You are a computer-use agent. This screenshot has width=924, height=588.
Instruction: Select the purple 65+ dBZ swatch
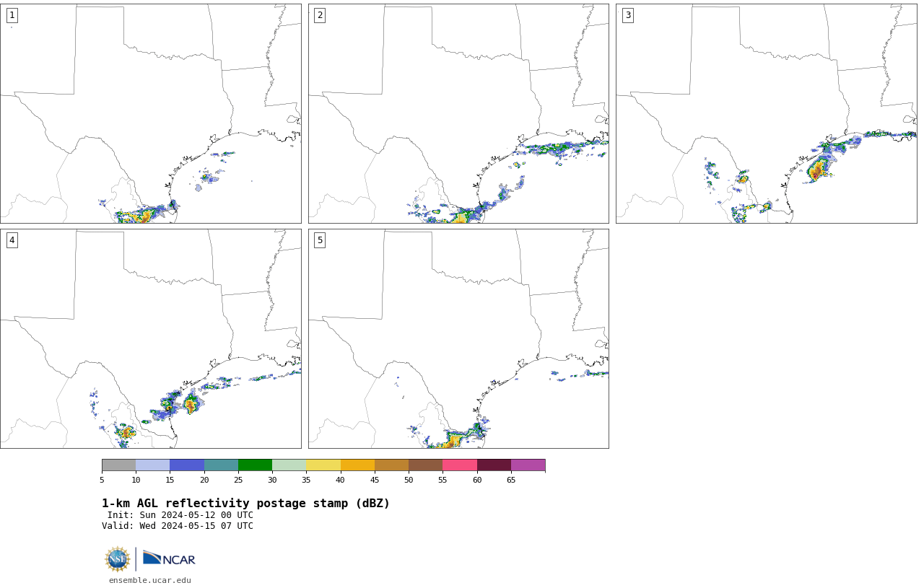528,465
